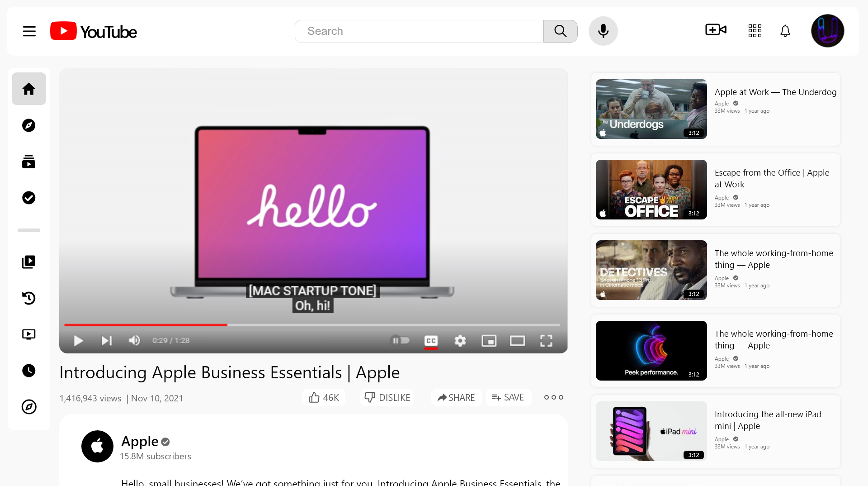
Task: Switch to theater mode
Action: [517, 341]
